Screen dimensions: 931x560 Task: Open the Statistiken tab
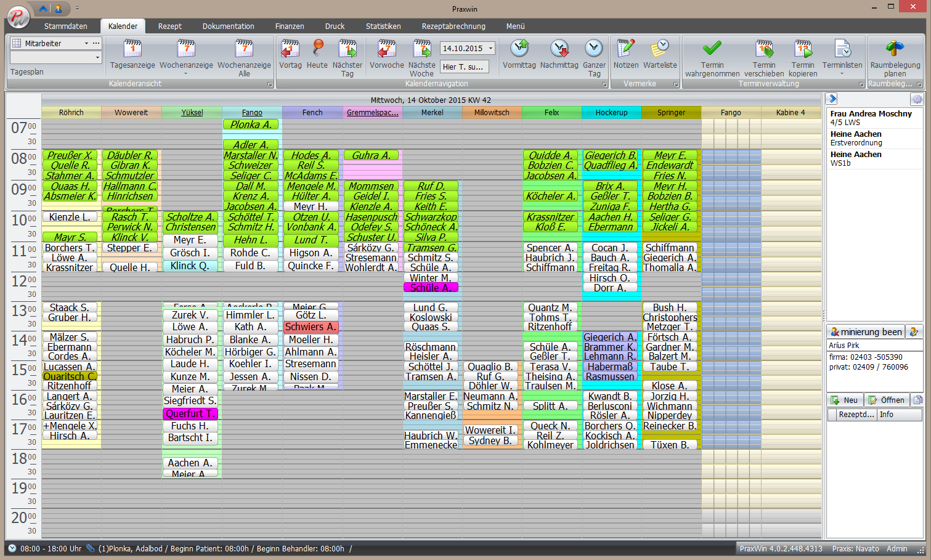click(x=383, y=26)
